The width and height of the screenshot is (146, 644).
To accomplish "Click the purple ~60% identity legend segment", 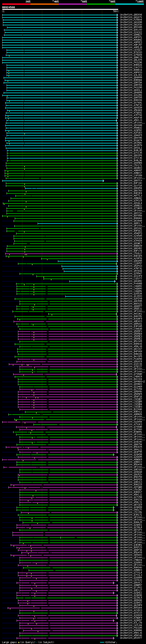I will [73, 4].
